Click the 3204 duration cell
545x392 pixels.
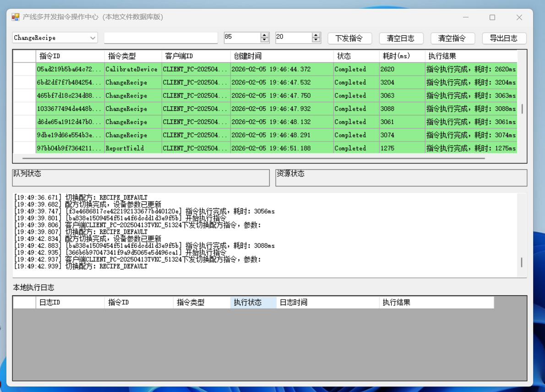[402, 82]
